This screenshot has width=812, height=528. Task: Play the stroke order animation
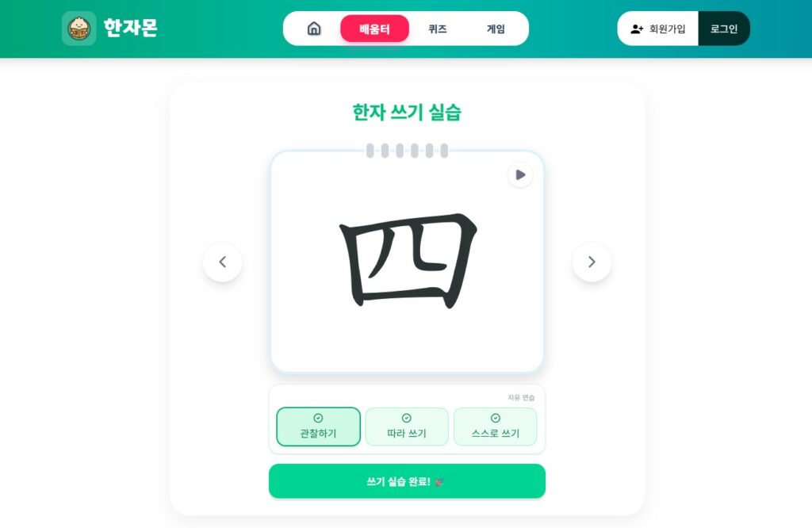coord(520,175)
